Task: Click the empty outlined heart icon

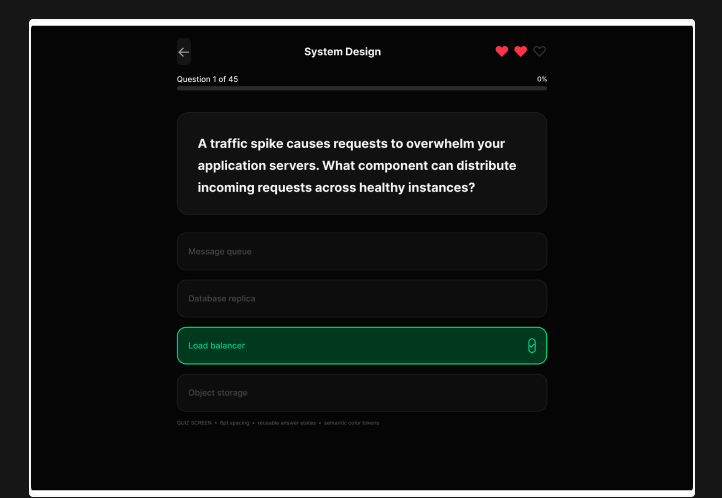Action: (539, 52)
